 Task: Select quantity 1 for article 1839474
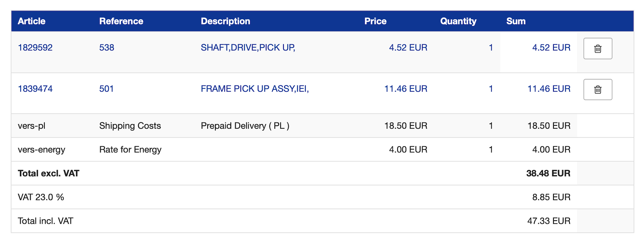click(491, 89)
